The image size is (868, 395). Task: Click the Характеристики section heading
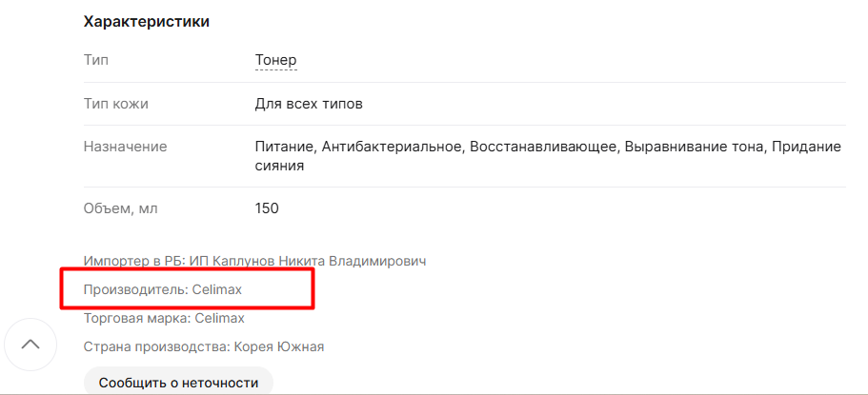(146, 22)
